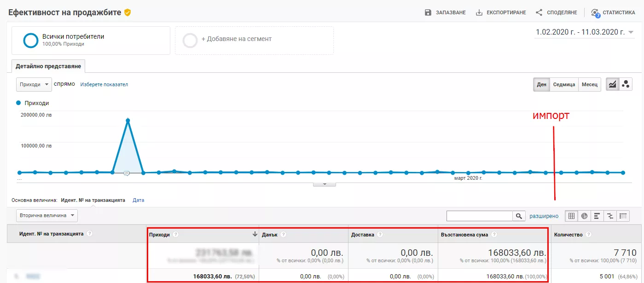This screenshot has height=283, width=644.
Task: Sort table by the Данък column header
Action: click(270, 235)
